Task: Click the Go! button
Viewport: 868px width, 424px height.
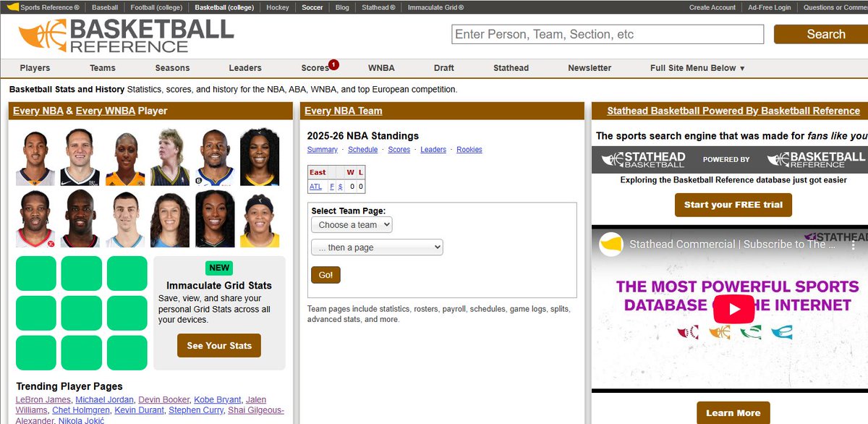Action: click(x=325, y=275)
